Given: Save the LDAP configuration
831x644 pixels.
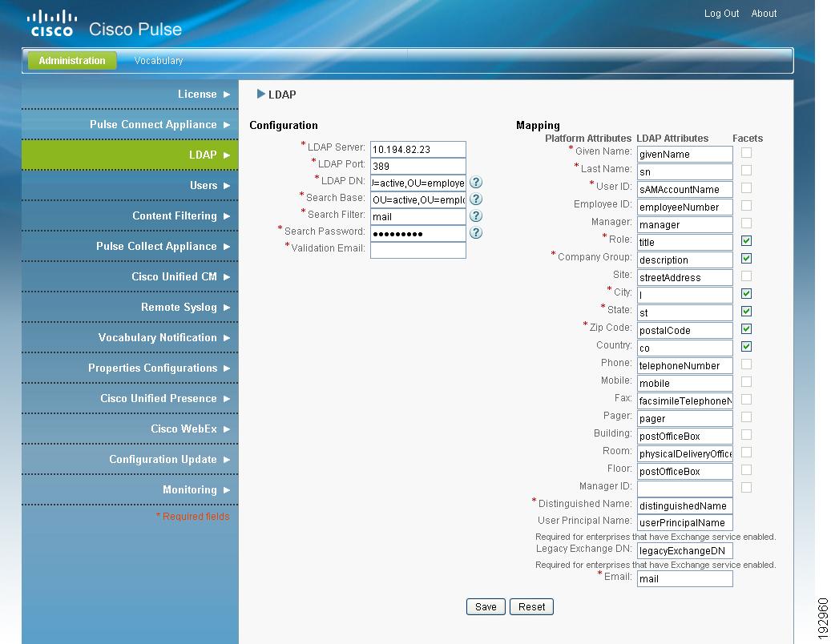Looking at the screenshot, I should pos(486,606).
